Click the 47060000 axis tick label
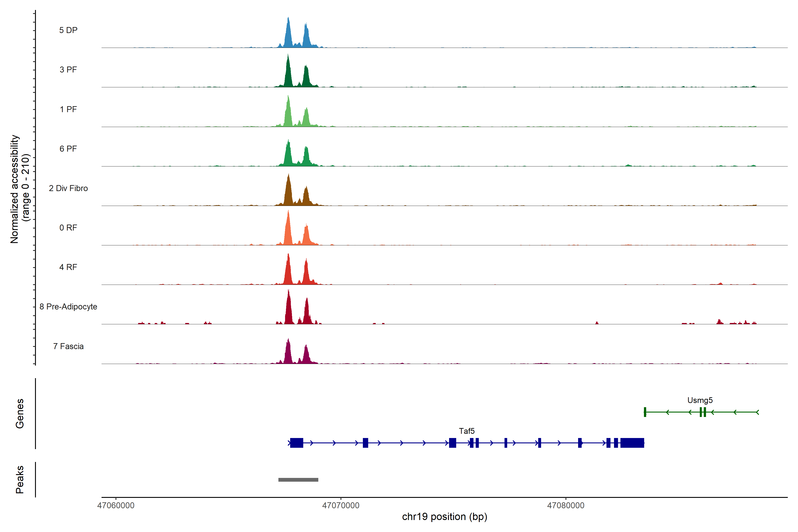 tap(116, 506)
